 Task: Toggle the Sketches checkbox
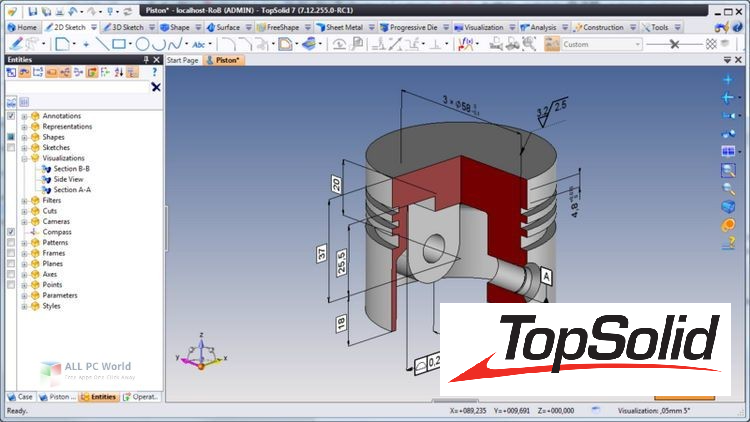11,147
